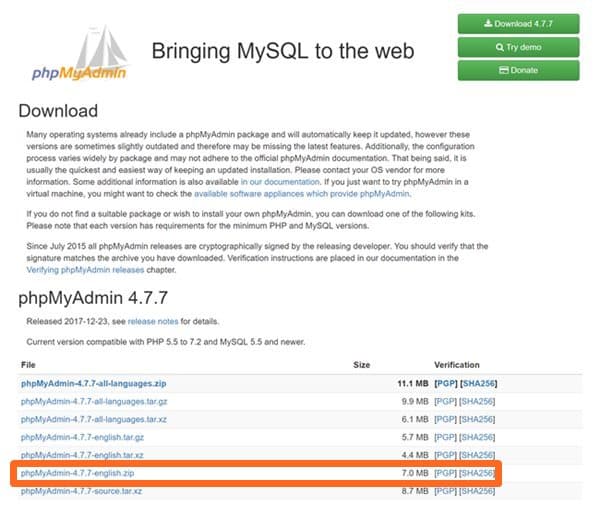
Task: Open PGP signature for all-languages.zip
Action: tap(445, 383)
